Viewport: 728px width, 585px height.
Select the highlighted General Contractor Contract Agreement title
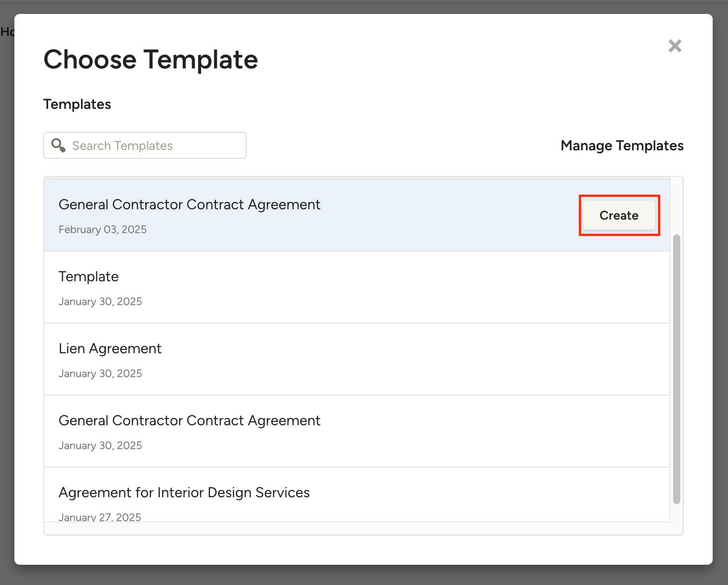pos(189,205)
